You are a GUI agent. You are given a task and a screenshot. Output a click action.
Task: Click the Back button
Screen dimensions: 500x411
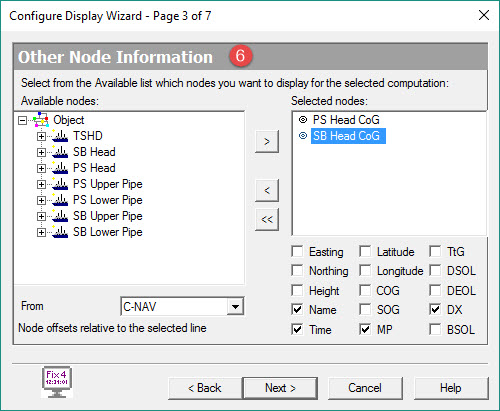(205, 388)
